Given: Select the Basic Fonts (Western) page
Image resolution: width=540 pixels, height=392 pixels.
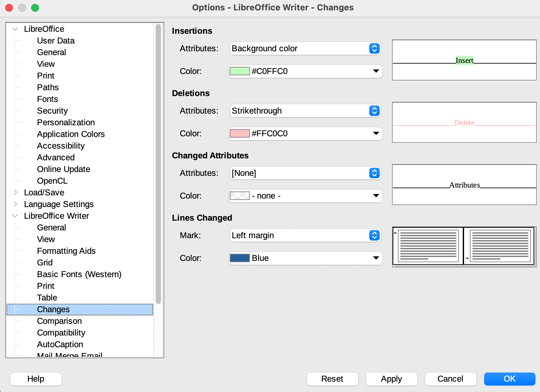Looking at the screenshot, I should [x=79, y=274].
